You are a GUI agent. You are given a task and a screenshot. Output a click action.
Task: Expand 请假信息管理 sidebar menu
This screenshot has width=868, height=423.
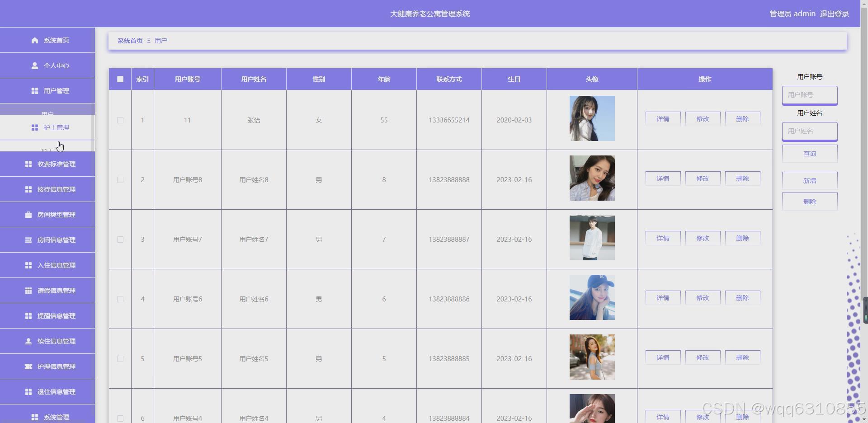tap(47, 291)
